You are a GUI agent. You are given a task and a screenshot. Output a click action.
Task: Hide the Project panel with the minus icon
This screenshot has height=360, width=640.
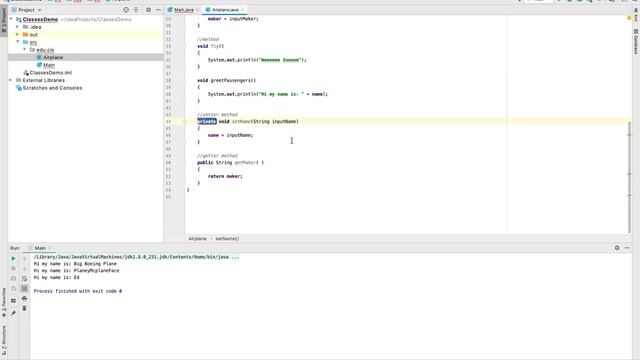tap(158, 9)
